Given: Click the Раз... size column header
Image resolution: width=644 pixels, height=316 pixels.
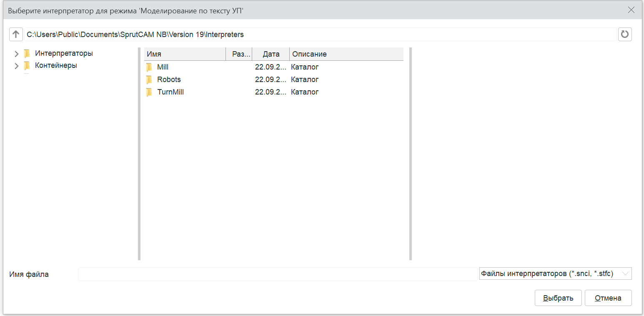Looking at the screenshot, I should pos(239,54).
